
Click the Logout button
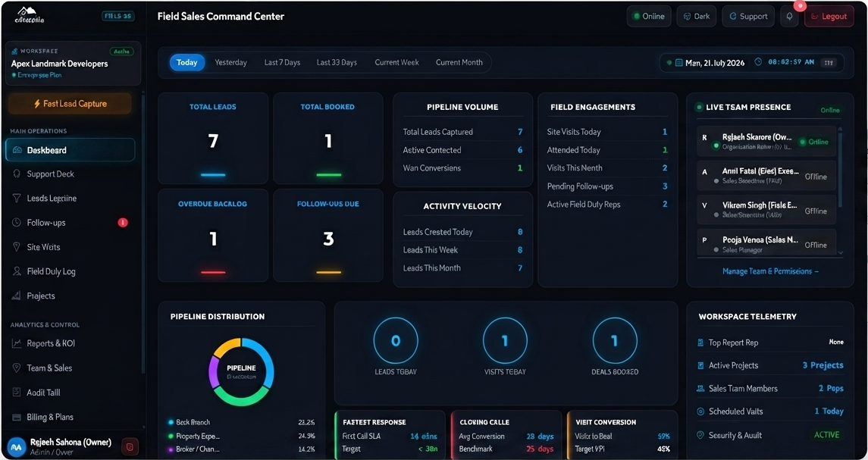[x=829, y=17]
